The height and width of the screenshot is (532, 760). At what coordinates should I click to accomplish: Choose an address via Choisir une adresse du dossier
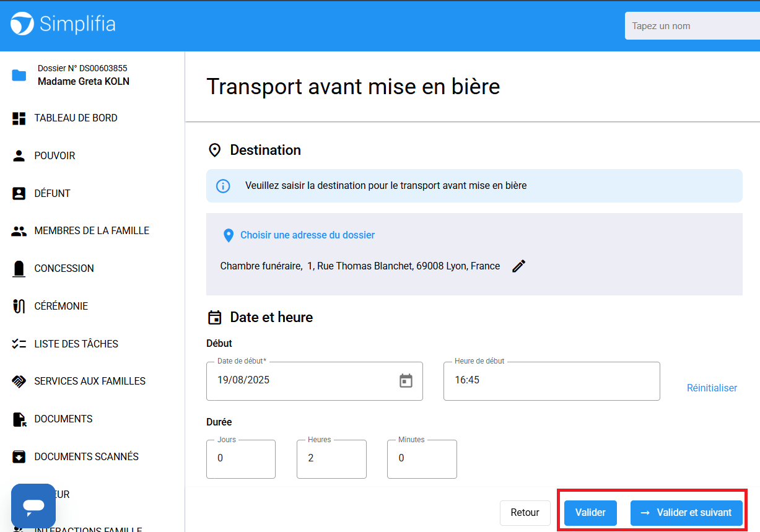307,235
